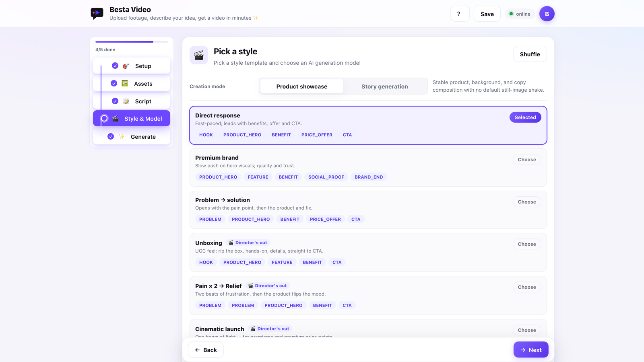The width and height of the screenshot is (644, 362).
Task: Shuffle the style templates
Action: coord(530,54)
